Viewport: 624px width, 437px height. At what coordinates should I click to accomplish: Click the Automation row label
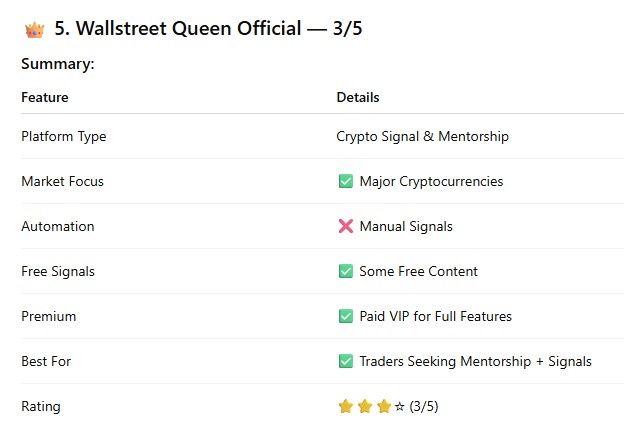[x=57, y=227]
